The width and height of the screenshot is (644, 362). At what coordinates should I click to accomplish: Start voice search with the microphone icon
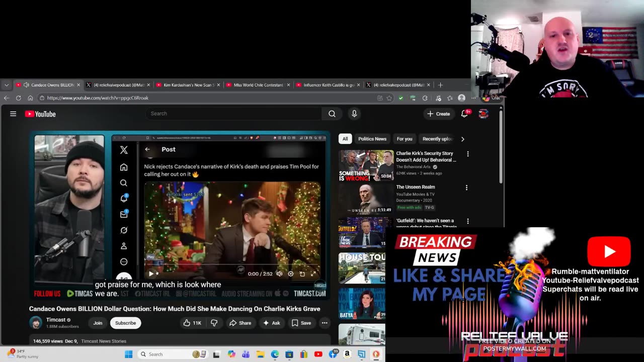click(354, 114)
